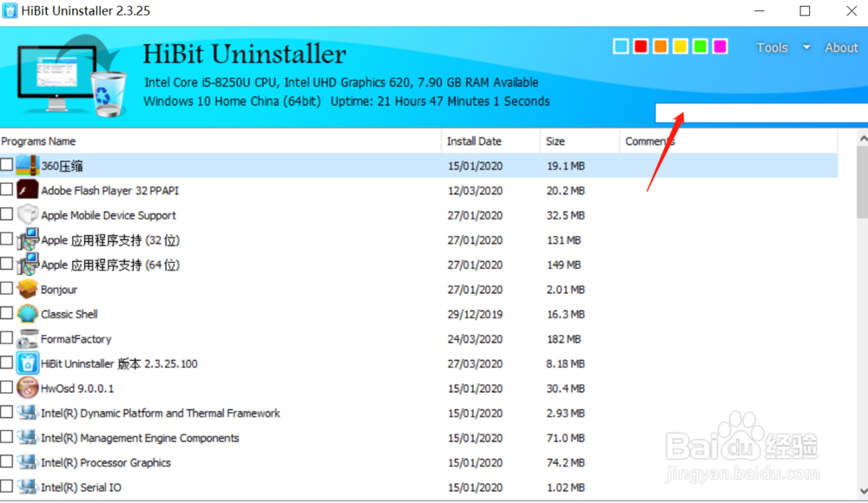Choose the magenta theme color

pyautogui.click(x=720, y=47)
